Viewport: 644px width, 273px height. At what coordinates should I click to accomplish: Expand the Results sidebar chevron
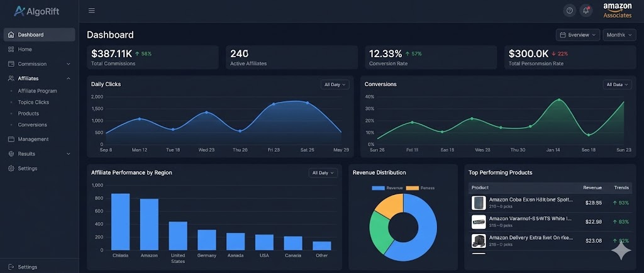(69, 154)
